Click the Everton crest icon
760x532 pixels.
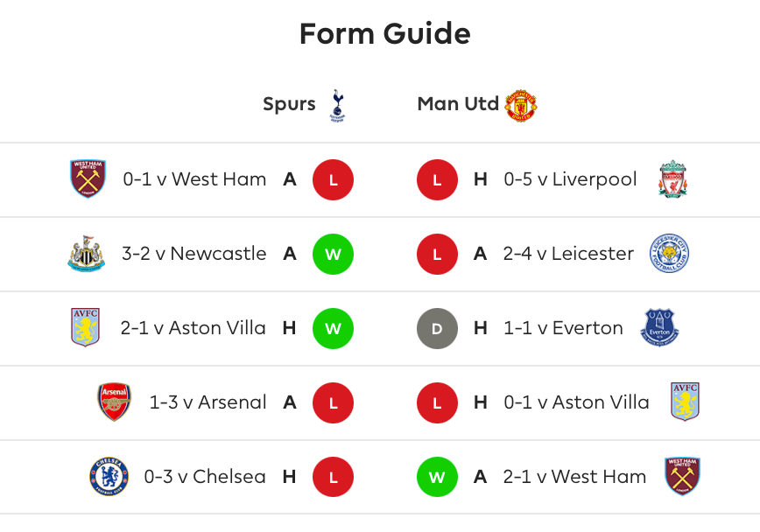pyautogui.click(x=660, y=328)
